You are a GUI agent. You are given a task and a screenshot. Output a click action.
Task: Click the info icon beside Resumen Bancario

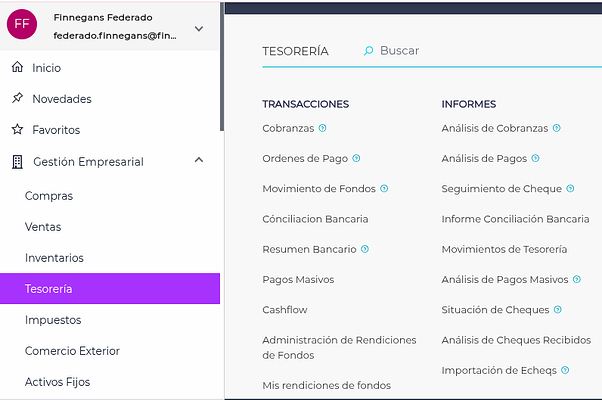pos(365,249)
